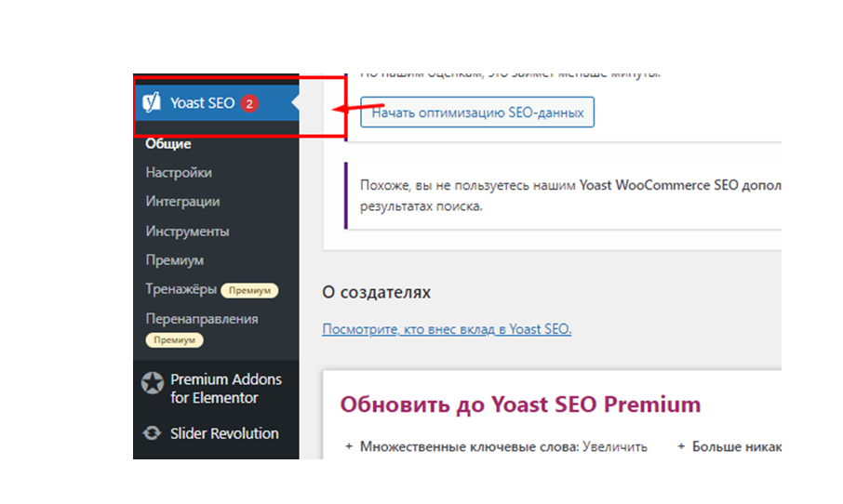Follow the Посмотрите, кто внес вклад link
This screenshot has height=504, width=843.
click(447, 329)
